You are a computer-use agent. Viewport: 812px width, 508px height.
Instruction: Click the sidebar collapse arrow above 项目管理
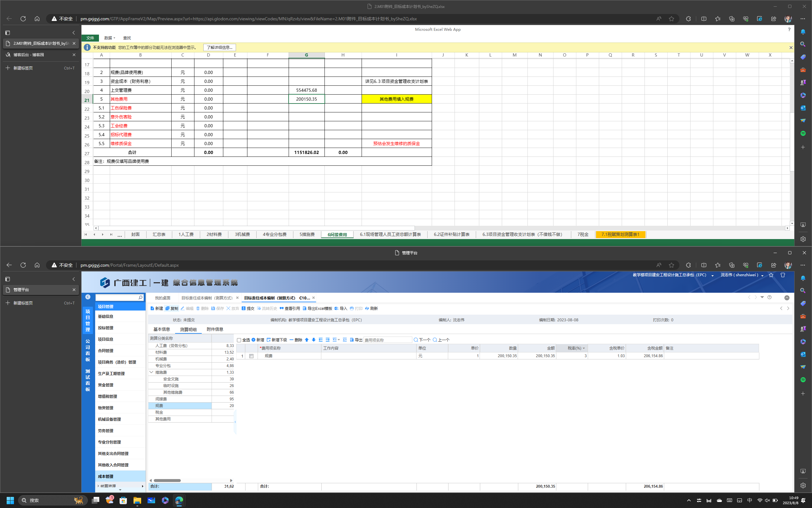point(88,297)
